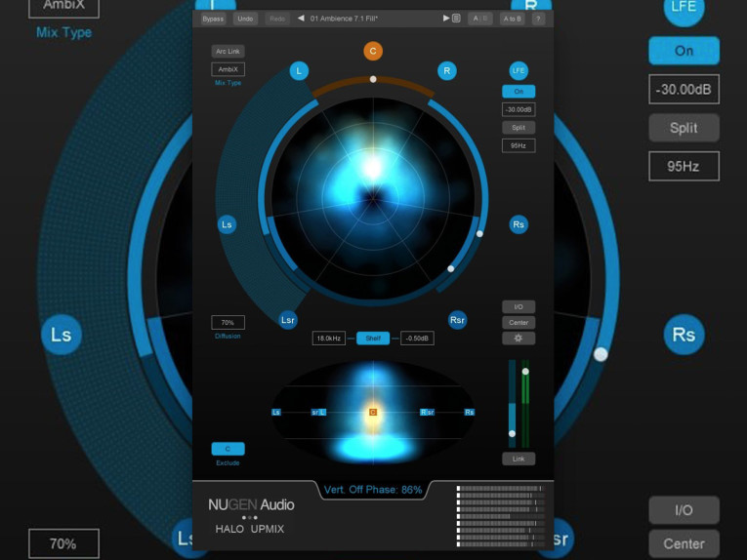The image size is (747, 560).
Task: Click the large Rs icon in background view
Action: [684, 335]
